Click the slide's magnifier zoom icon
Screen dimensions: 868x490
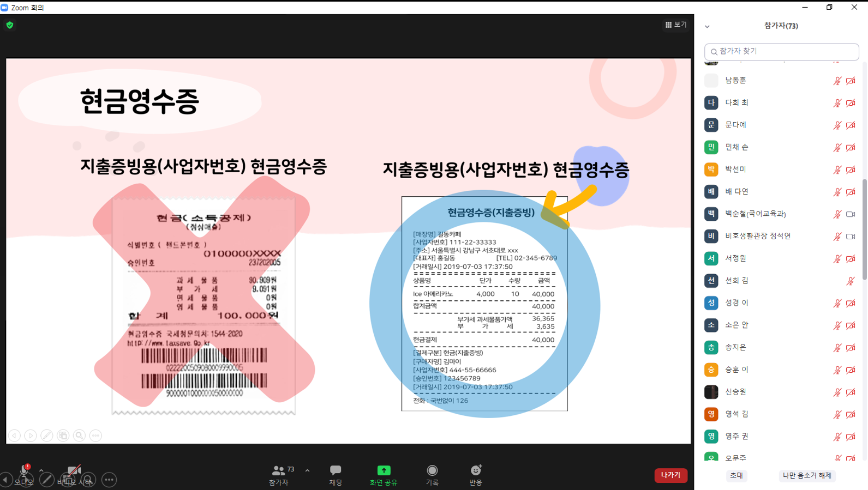80,435
